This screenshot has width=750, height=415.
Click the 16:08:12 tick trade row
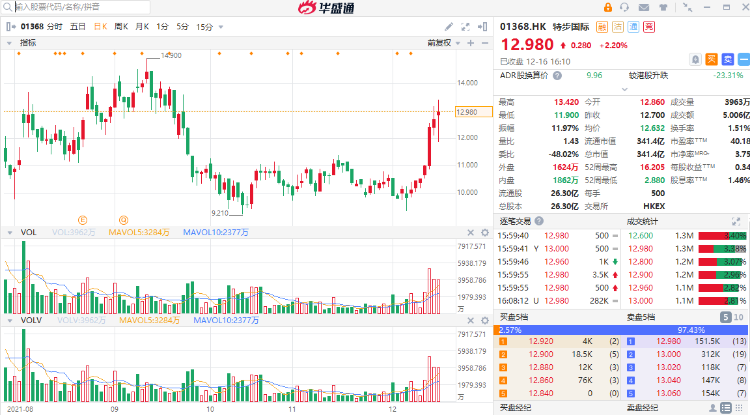click(x=558, y=301)
